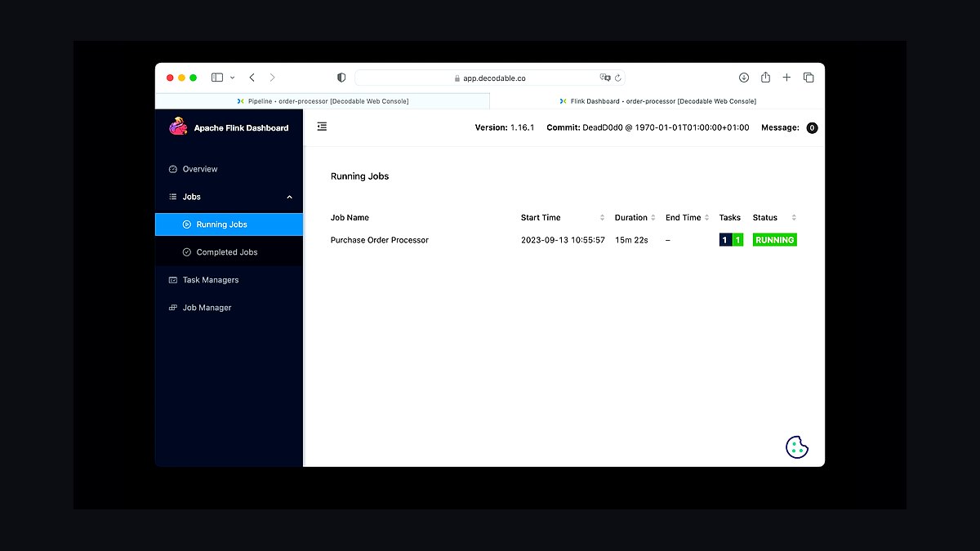The image size is (980, 551).
Task: Click the app.decodable.co address bar
Action: coord(490,78)
